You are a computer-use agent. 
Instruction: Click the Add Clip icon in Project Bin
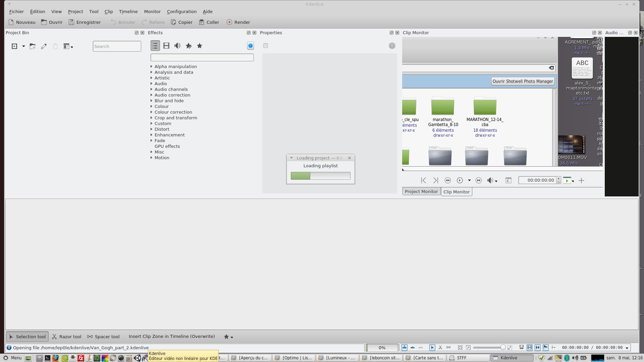[x=14, y=46]
